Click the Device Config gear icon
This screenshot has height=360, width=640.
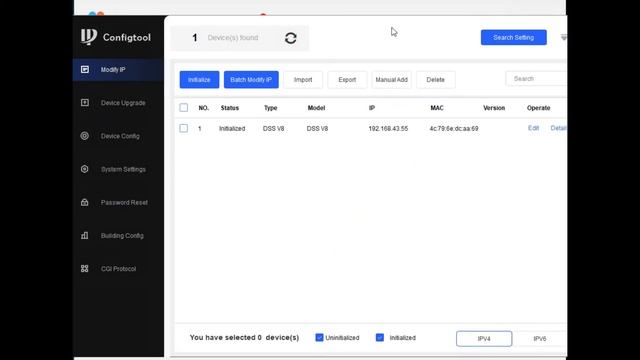(x=84, y=136)
